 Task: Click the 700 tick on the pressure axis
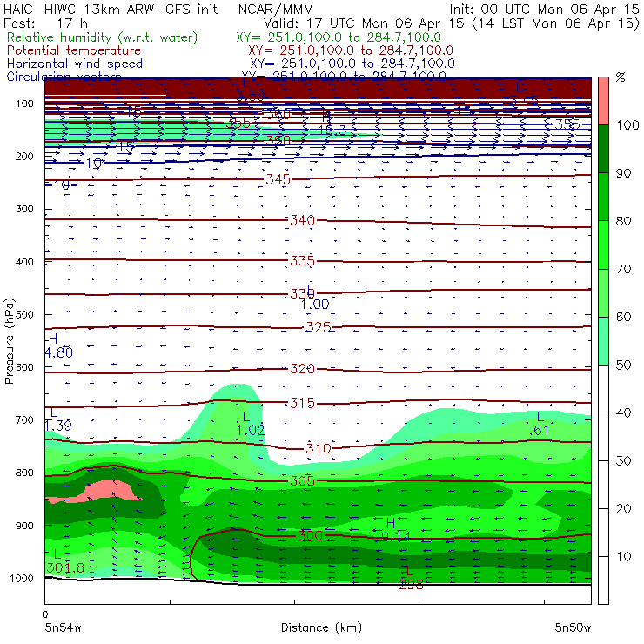point(24,420)
